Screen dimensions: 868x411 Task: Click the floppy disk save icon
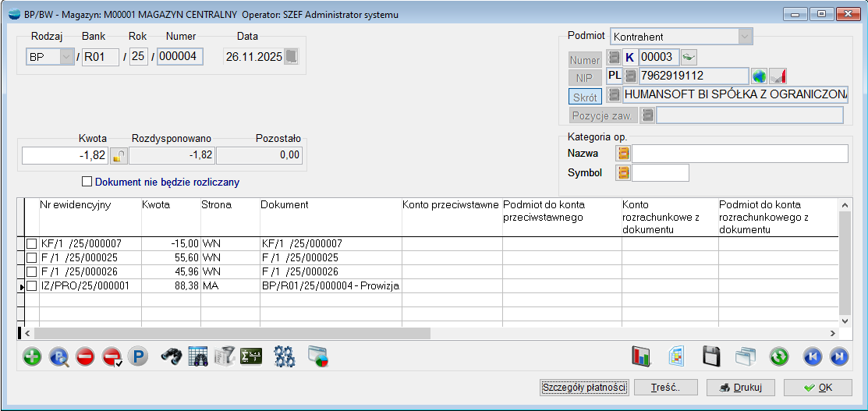click(x=710, y=357)
